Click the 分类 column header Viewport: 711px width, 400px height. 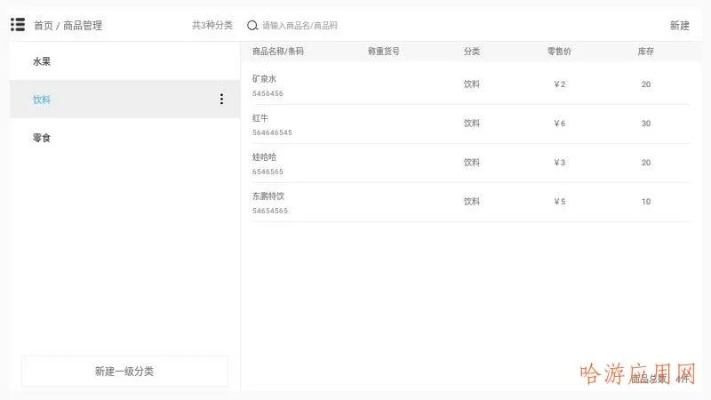pos(471,51)
